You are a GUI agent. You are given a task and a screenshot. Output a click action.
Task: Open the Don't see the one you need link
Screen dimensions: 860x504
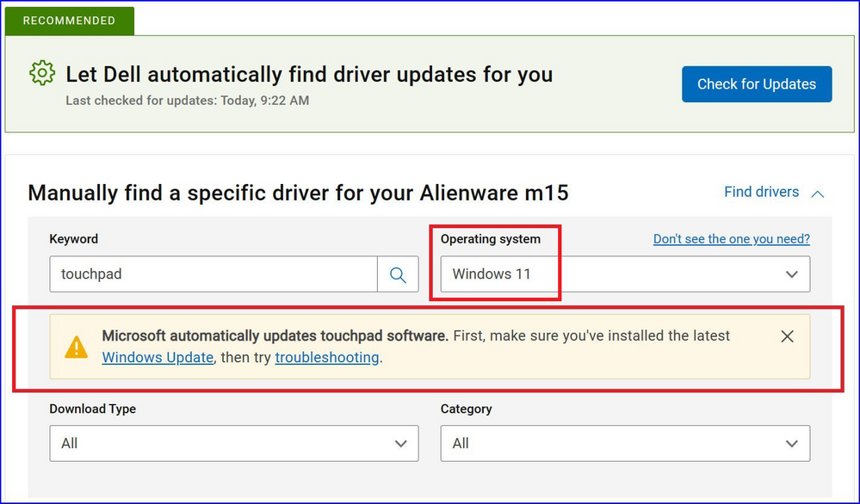[731, 239]
